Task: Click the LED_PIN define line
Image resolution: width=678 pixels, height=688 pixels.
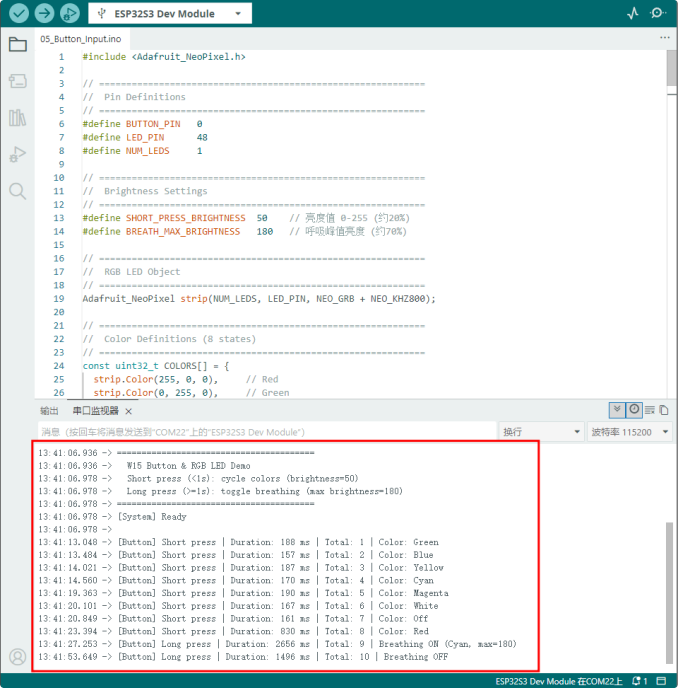Action: [145, 137]
